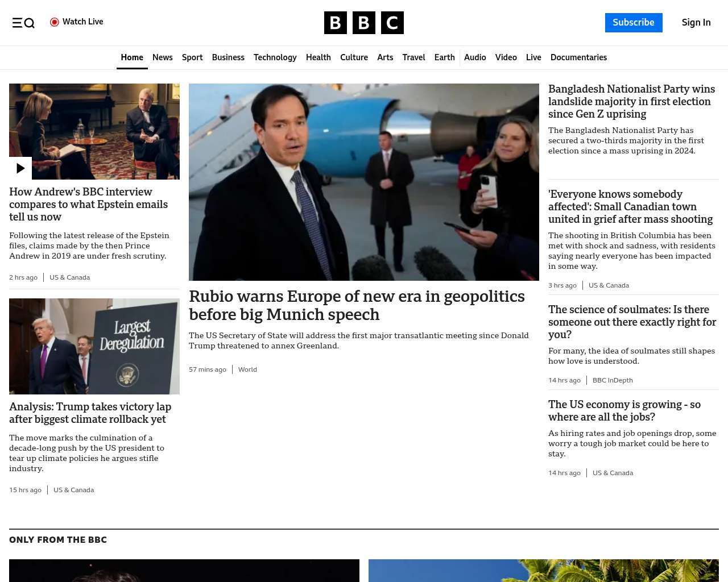Open the Rubio warns Europe headline

tap(357, 305)
